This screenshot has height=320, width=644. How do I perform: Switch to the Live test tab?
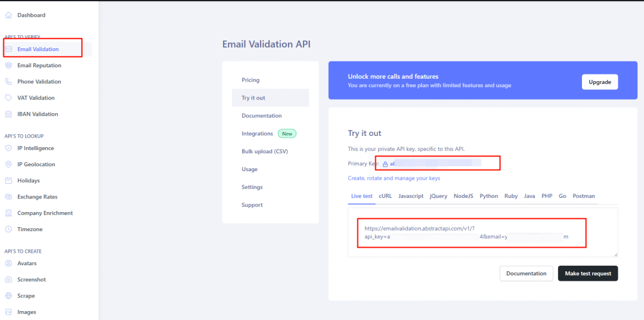tap(361, 196)
